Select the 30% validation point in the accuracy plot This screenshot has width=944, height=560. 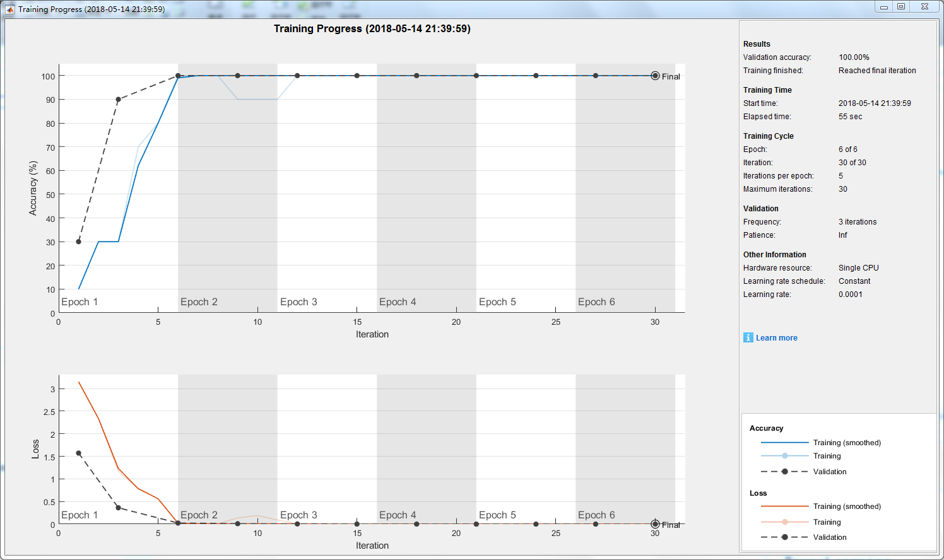coord(78,242)
